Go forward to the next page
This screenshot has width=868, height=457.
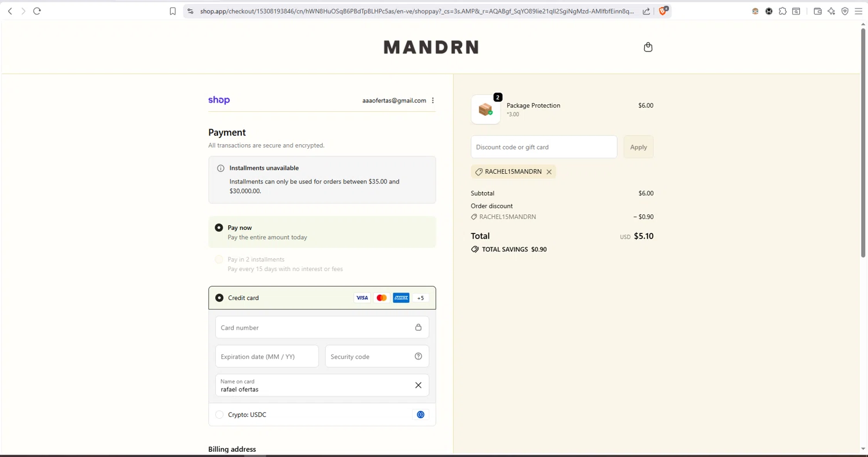pyautogui.click(x=23, y=11)
